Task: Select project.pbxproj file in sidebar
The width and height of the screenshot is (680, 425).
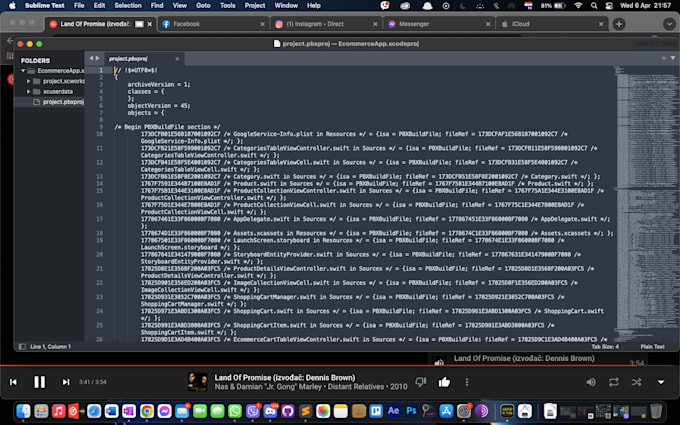Action: coord(49,102)
